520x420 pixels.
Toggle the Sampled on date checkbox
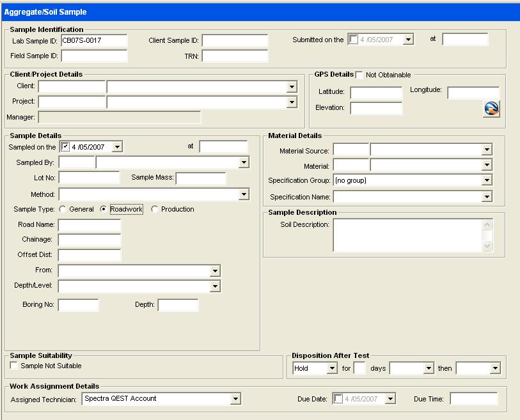pos(65,146)
